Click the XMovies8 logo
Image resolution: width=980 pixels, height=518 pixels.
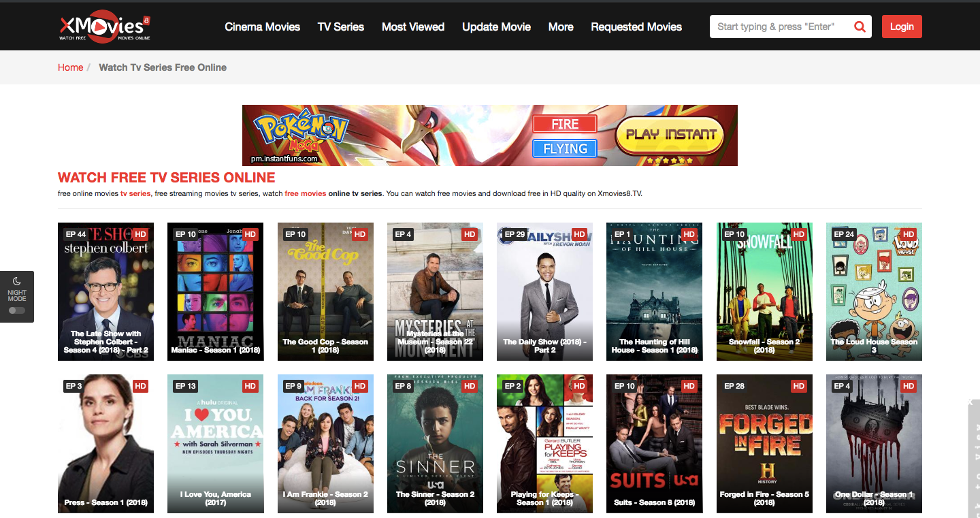(104, 27)
